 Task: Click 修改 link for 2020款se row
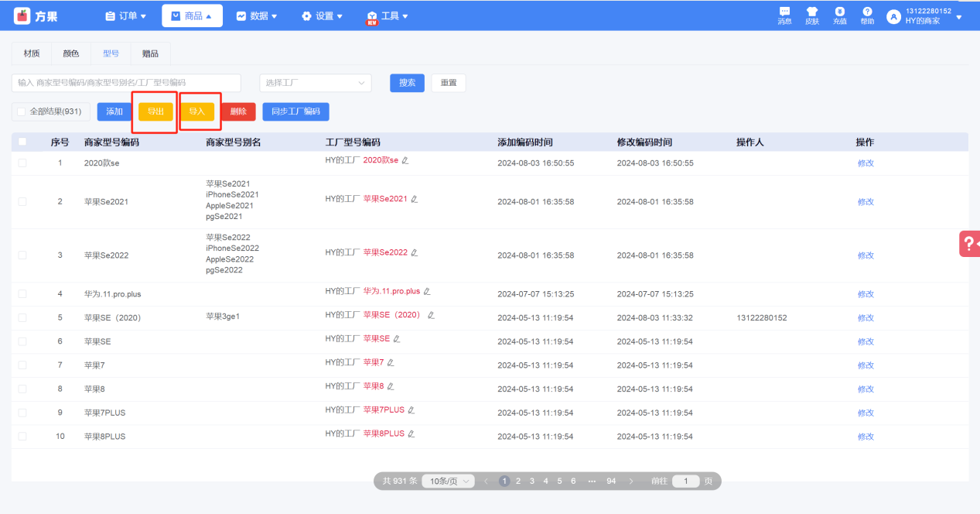[866, 163]
